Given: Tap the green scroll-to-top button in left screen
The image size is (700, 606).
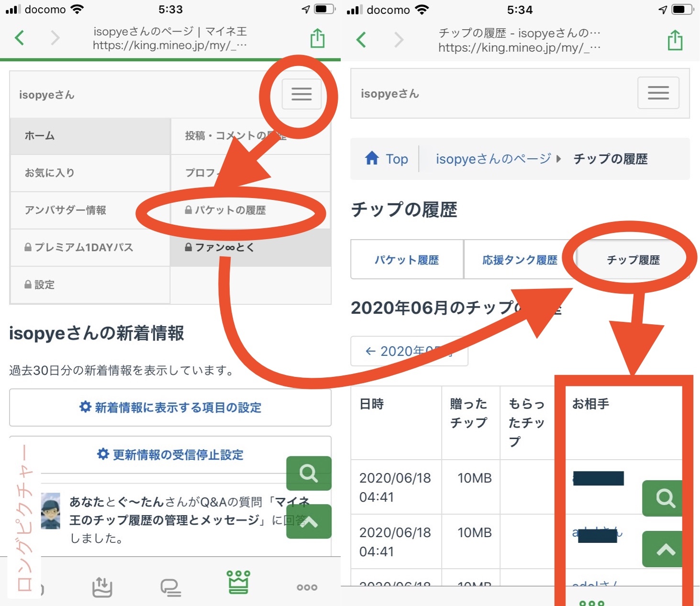Looking at the screenshot, I should click(309, 521).
